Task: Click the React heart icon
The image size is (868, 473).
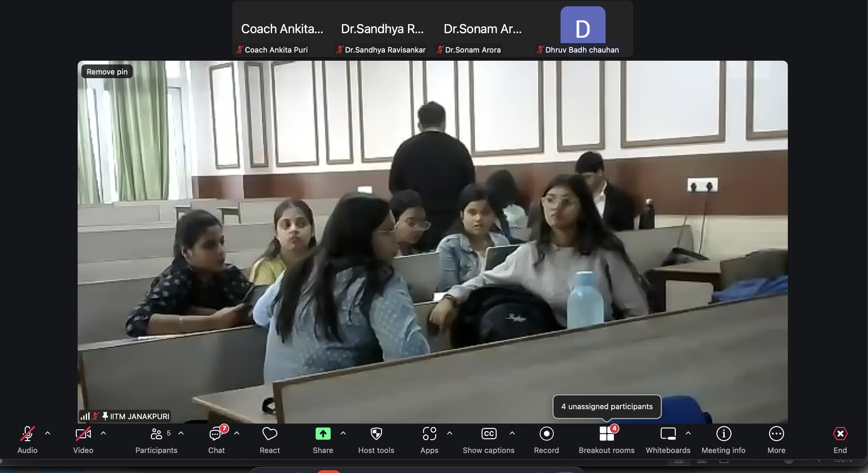Action: tap(270, 434)
